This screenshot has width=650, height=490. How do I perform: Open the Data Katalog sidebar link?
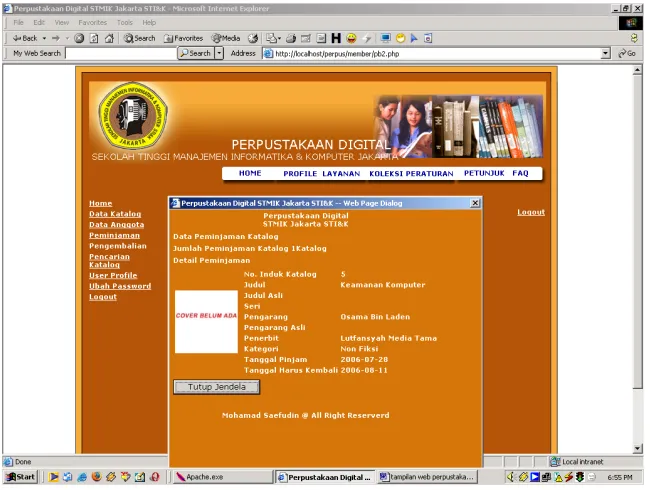pos(115,214)
